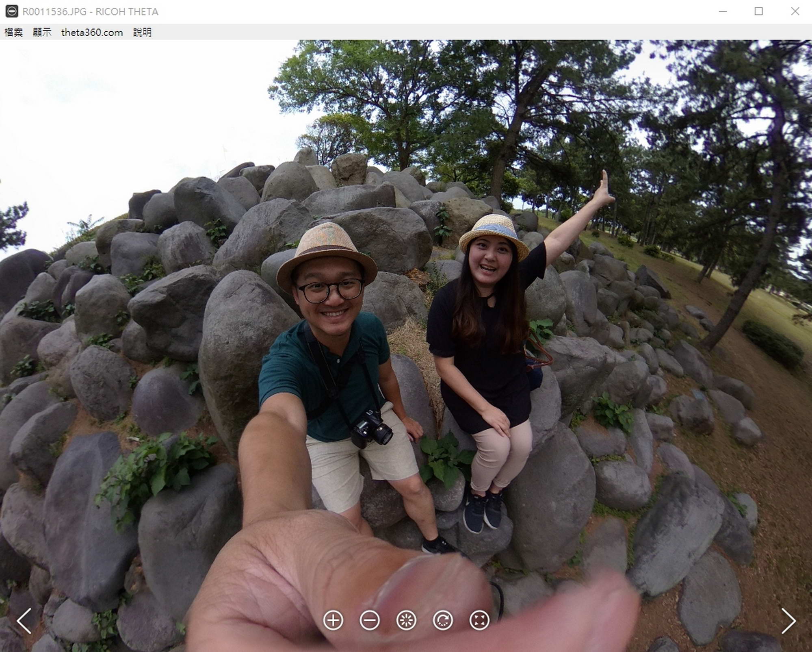812x652 pixels.
Task: Click the rotate view icon
Action: (x=443, y=620)
